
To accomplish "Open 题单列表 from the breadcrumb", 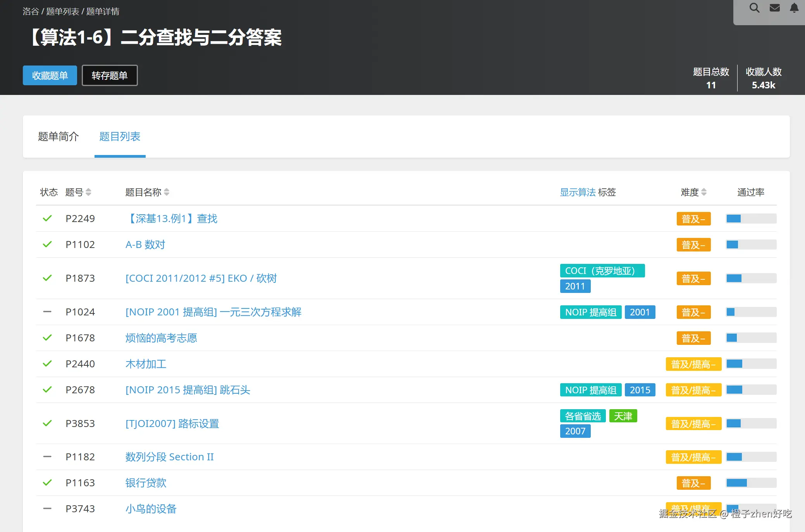I will (63, 11).
